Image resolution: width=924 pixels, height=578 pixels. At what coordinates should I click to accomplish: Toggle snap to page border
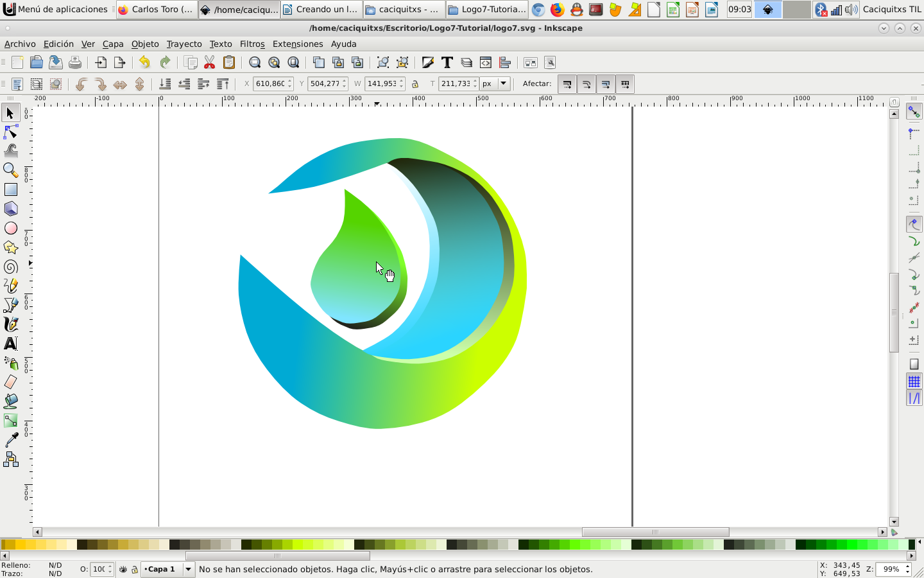click(x=914, y=364)
